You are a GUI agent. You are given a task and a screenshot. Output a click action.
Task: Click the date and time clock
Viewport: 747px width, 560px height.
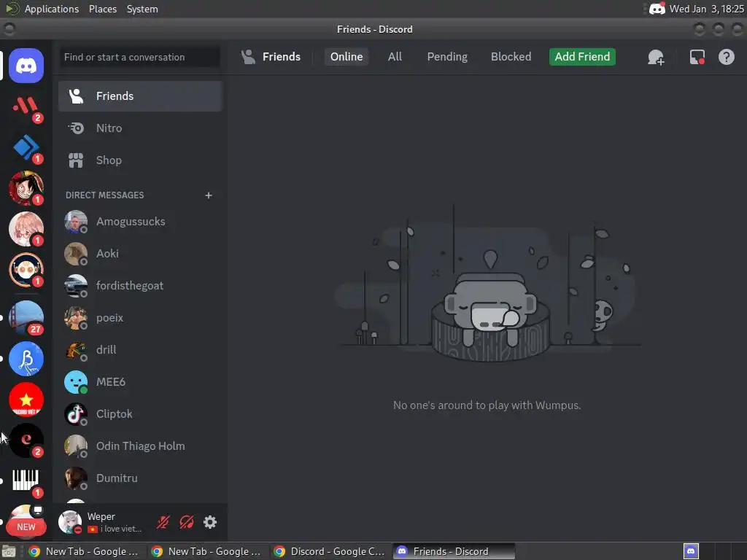pyautogui.click(x=706, y=9)
